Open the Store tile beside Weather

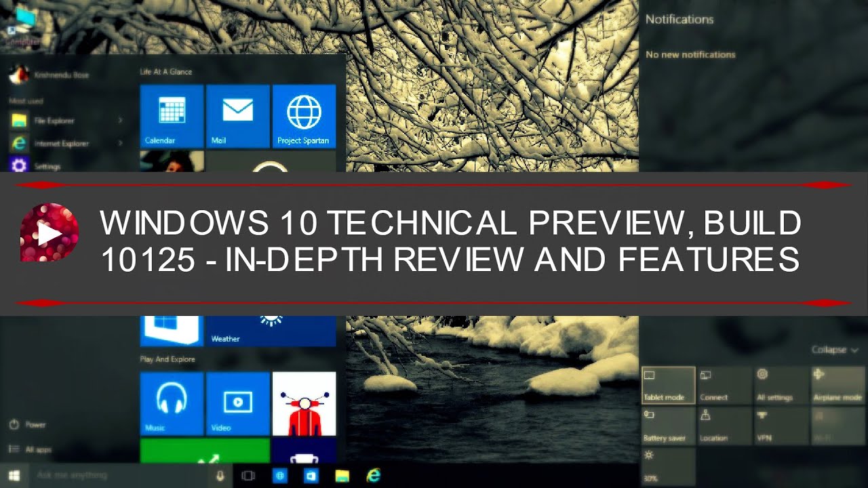point(172,331)
